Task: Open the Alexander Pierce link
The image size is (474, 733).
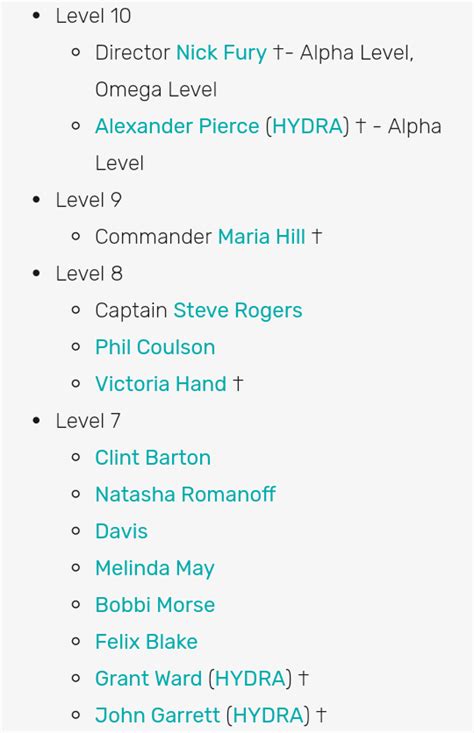Action: pyautogui.click(x=177, y=126)
